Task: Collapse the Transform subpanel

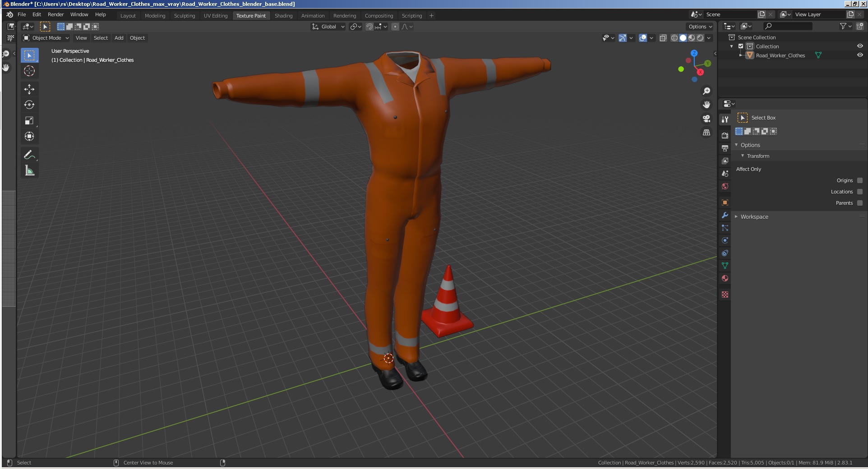Action: tap(743, 156)
